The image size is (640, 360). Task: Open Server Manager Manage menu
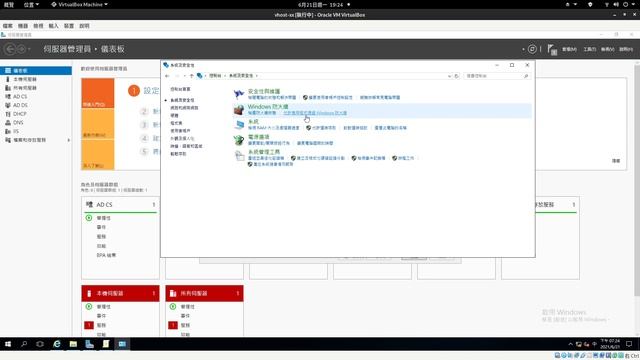(569, 49)
